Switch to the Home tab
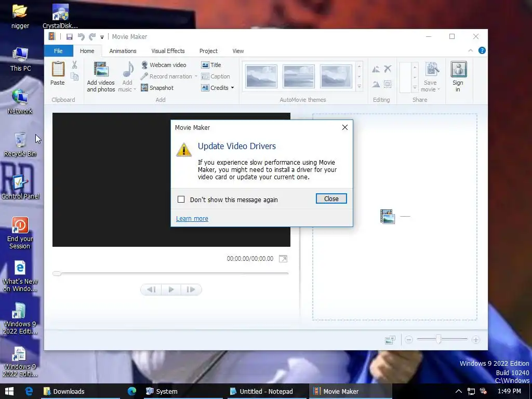The image size is (532, 399). coord(87,51)
